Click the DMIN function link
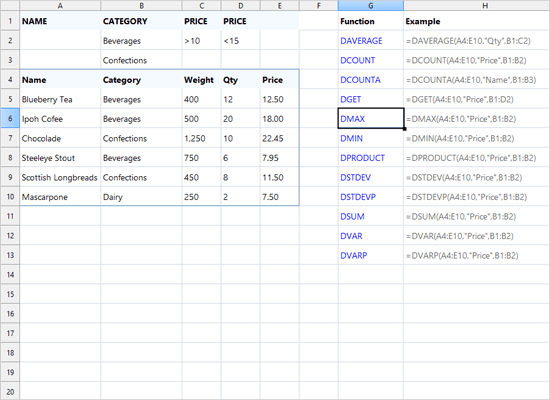This screenshot has width=550, height=400. pos(351,138)
